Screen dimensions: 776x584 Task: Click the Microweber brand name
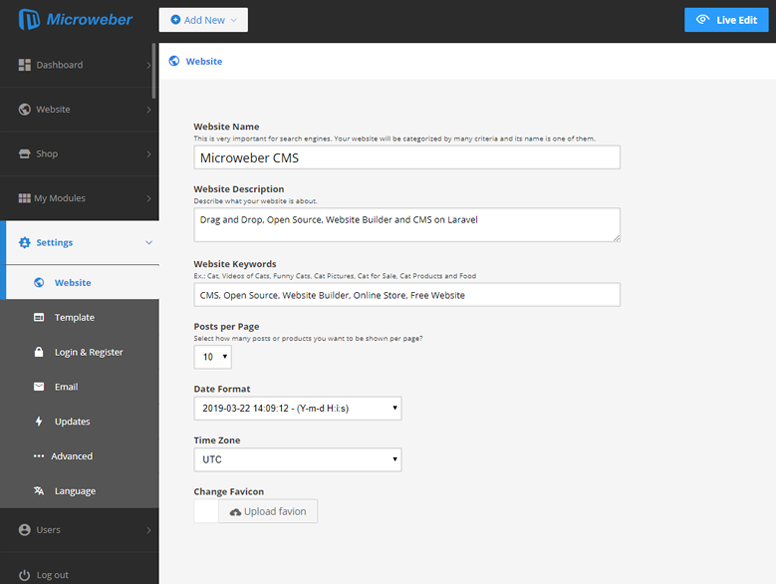(x=89, y=20)
